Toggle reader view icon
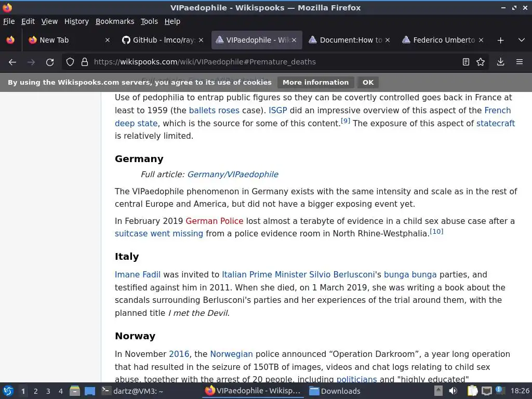 click(466, 62)
